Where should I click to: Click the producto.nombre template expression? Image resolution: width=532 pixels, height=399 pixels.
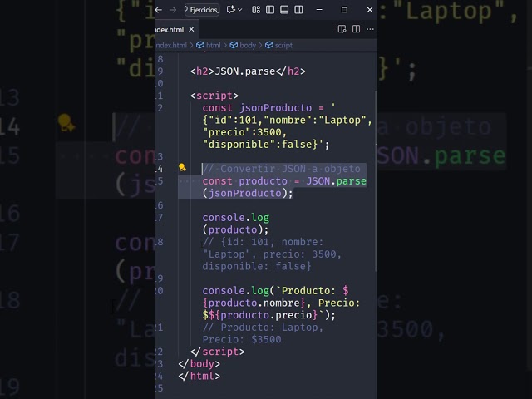(254, 303)
